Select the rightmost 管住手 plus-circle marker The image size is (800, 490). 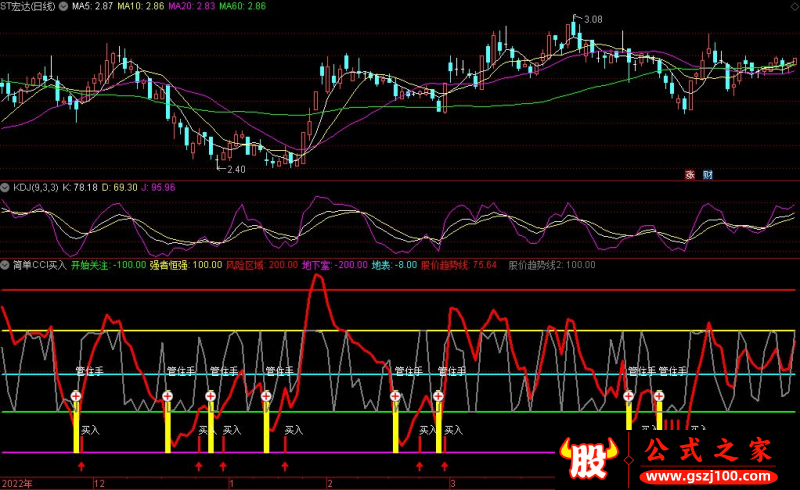click(x=659, y=396)
